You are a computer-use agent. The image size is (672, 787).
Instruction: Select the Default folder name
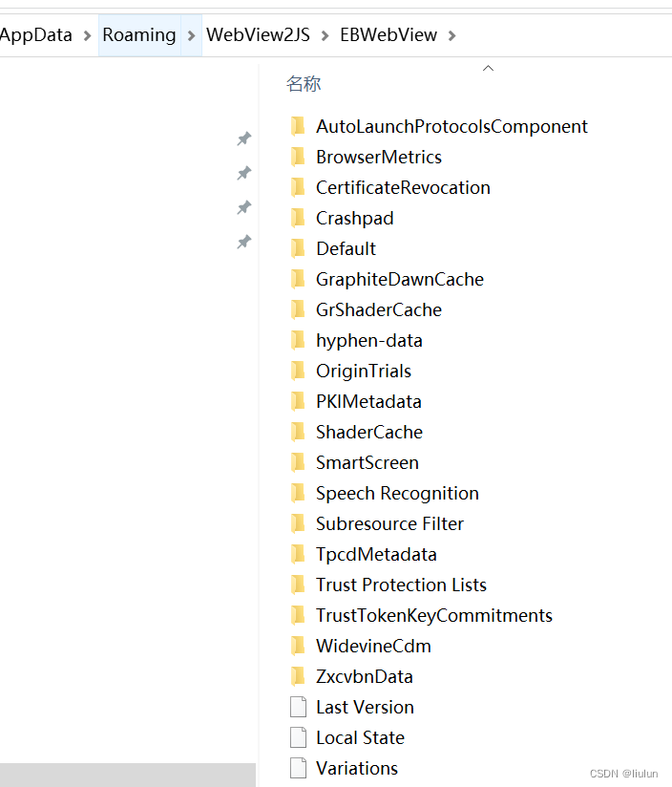tap(346, 248)
